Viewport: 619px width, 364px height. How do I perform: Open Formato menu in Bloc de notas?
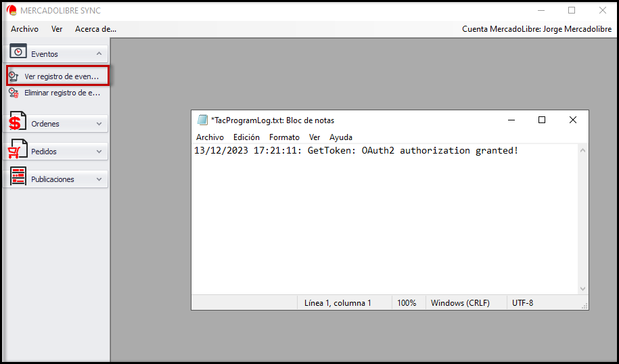(284, 137)
